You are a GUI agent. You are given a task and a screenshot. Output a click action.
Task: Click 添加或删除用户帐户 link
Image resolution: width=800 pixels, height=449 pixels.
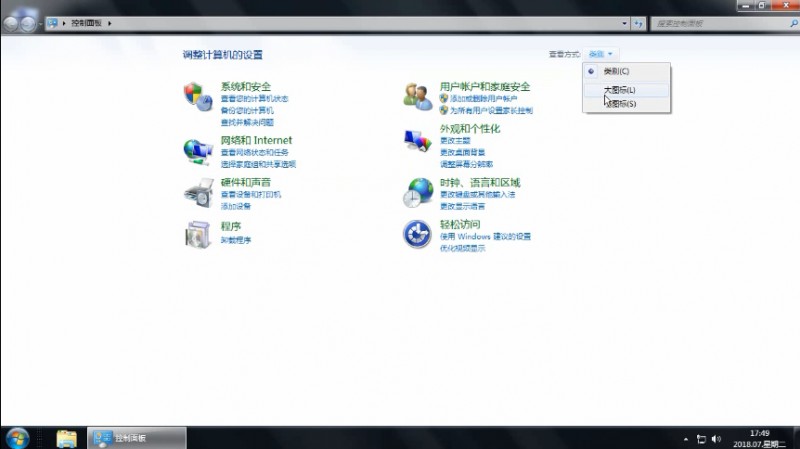(x=483, y=98)
